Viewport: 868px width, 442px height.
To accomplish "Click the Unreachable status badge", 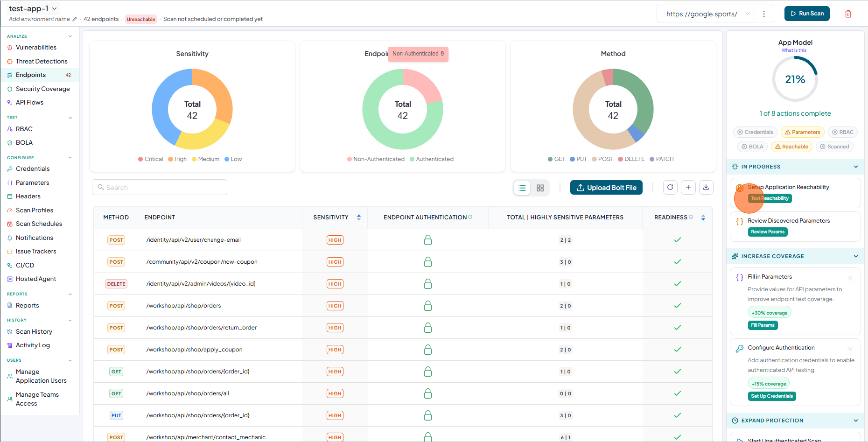I will coord(140,19).
